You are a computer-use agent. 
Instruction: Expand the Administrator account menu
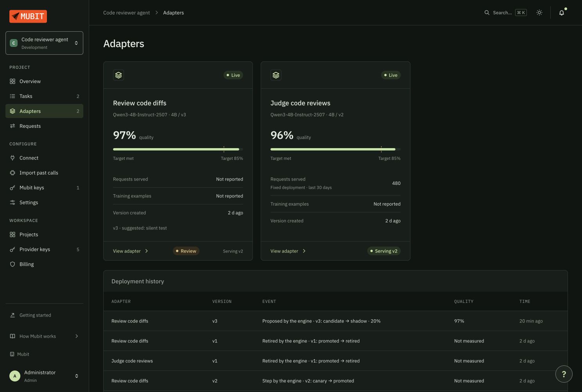pos(44,376)
